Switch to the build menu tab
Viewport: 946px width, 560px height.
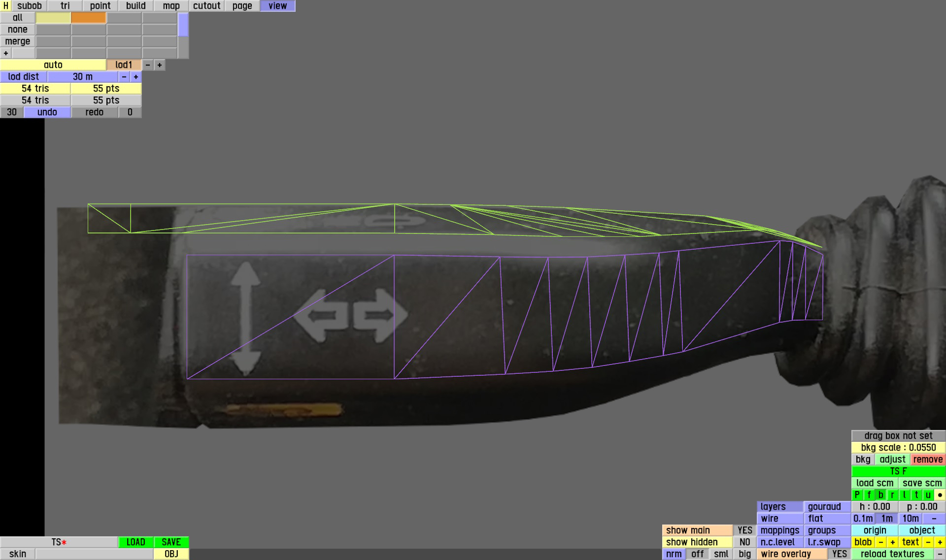tap(135, 6)
